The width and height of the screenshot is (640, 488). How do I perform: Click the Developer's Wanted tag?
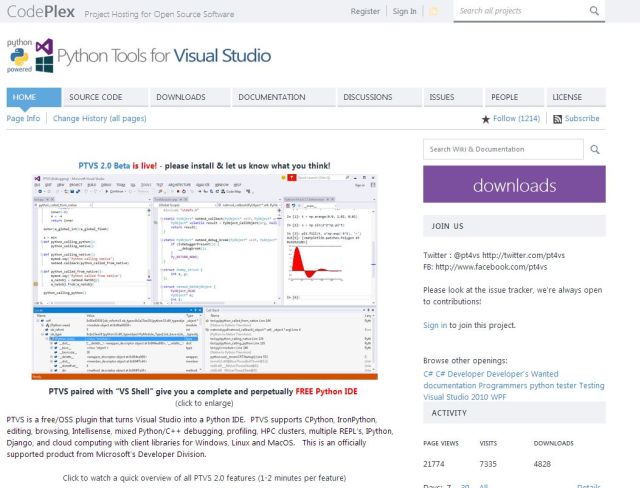click(522, 374)
